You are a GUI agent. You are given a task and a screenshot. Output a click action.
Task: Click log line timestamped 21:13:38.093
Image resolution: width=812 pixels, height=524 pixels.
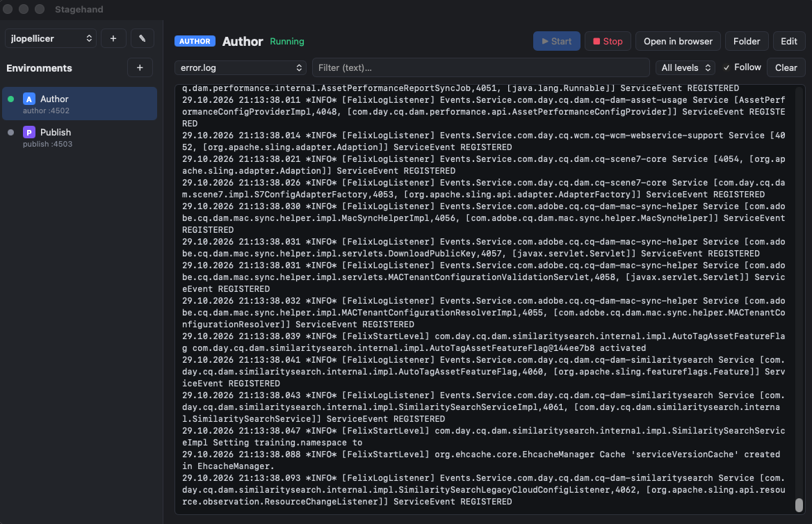484,490
